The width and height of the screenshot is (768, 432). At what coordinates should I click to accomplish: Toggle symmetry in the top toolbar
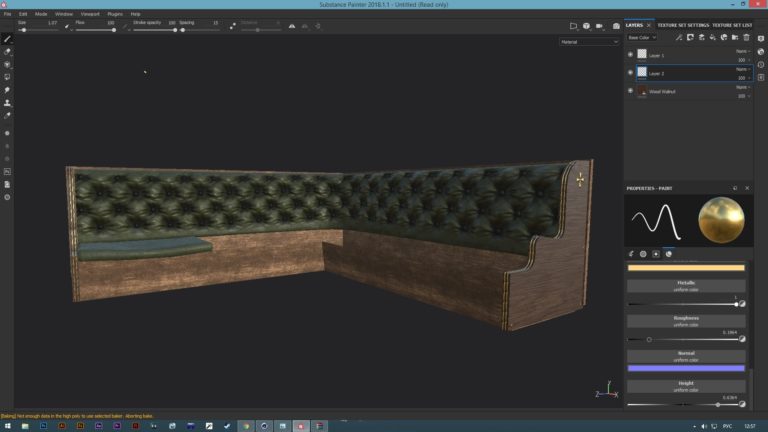(x=292, y=26)
